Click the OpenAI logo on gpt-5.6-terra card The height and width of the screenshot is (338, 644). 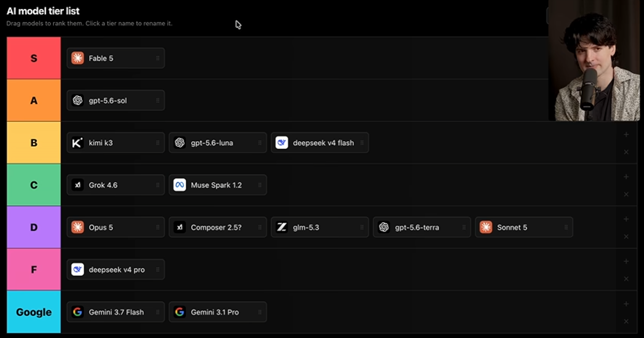(x=383, y=228)
